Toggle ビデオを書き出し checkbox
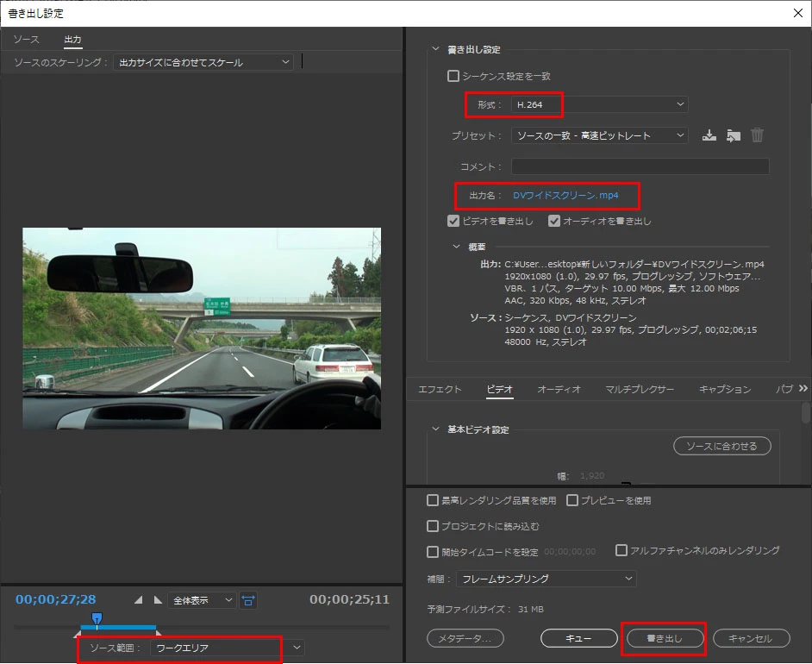The width and height of the screenshot is (812, 664). point(453,221)
